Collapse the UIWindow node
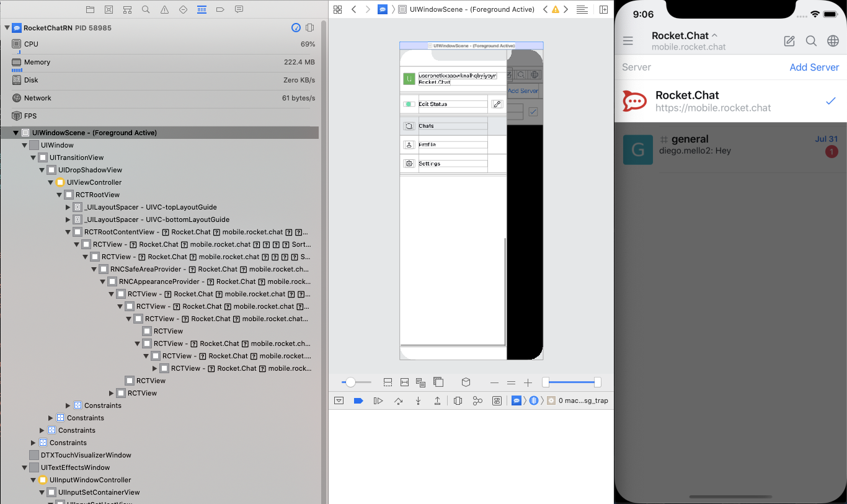The width and height of the screenshot is (847, 504). tap(24, 145)
